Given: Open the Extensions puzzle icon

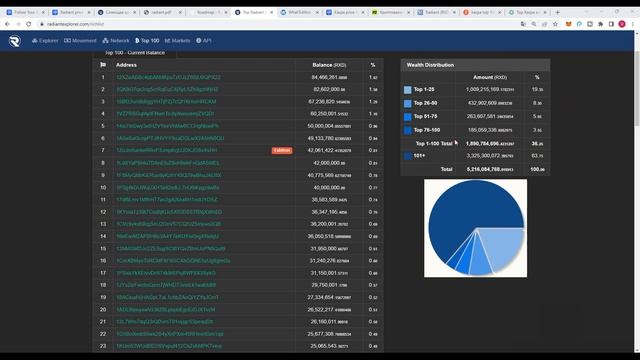Looking at the screenshot, I should point(600,24).
